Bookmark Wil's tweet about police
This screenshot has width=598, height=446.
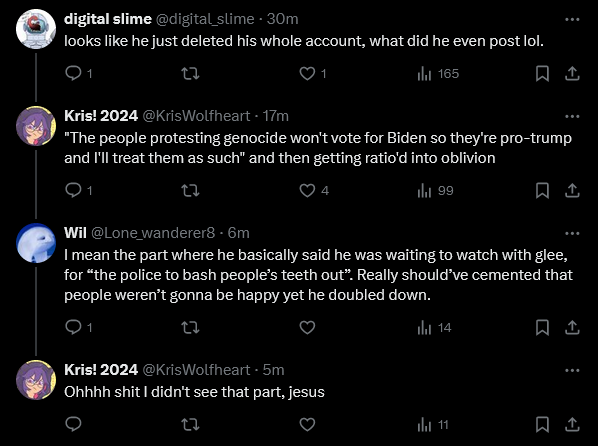(x=542, y=327)
